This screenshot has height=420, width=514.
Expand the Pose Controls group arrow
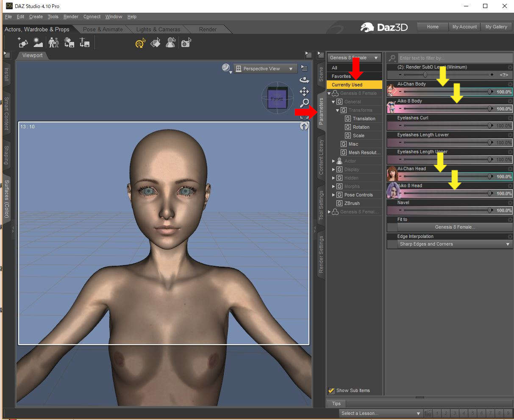click(333, 195)
